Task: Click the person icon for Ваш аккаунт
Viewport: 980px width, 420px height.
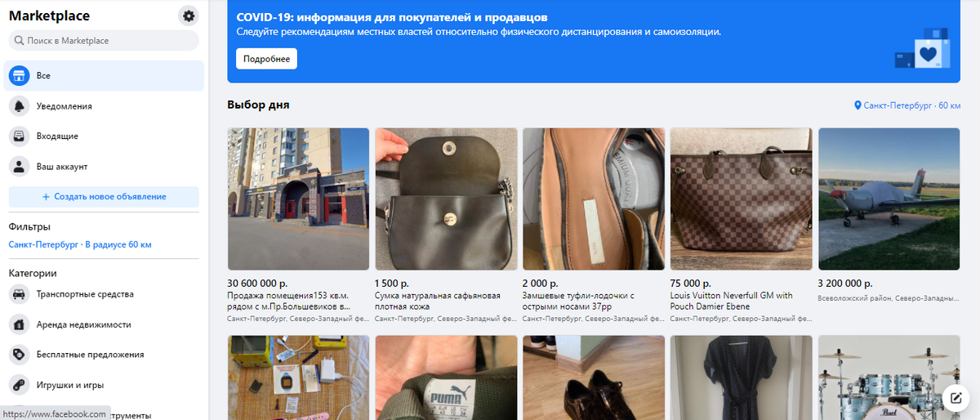Action: coord(19,166)
